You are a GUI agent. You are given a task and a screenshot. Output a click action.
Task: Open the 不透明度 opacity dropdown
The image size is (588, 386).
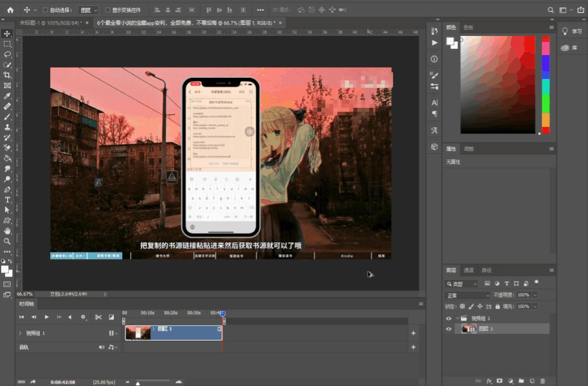(535, 295)
